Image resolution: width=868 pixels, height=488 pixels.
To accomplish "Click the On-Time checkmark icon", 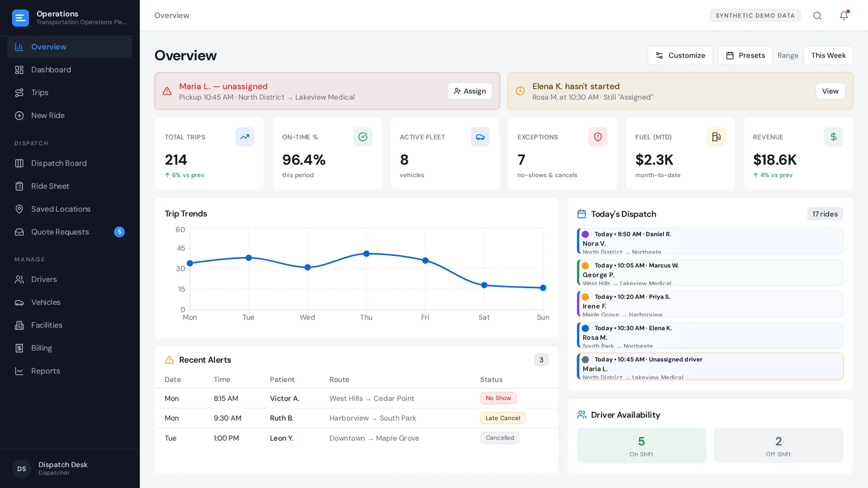I will pyautogui.click(x=363, y=137).
